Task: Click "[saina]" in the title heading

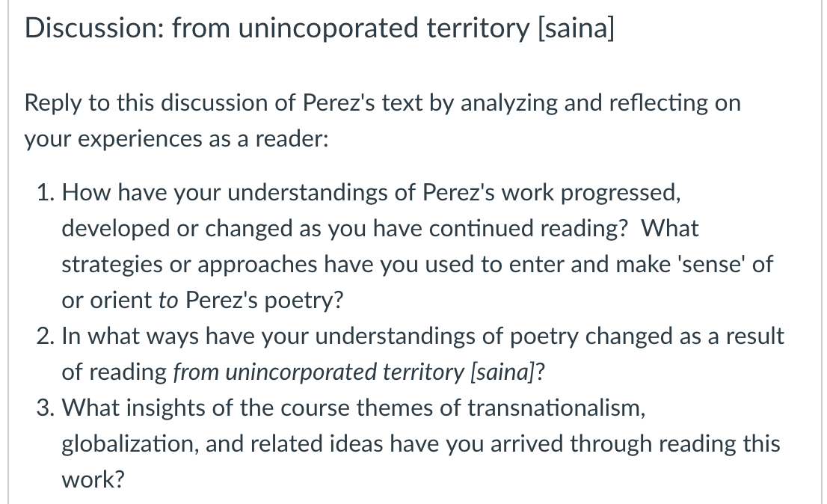Action: [x=576, y=28]
